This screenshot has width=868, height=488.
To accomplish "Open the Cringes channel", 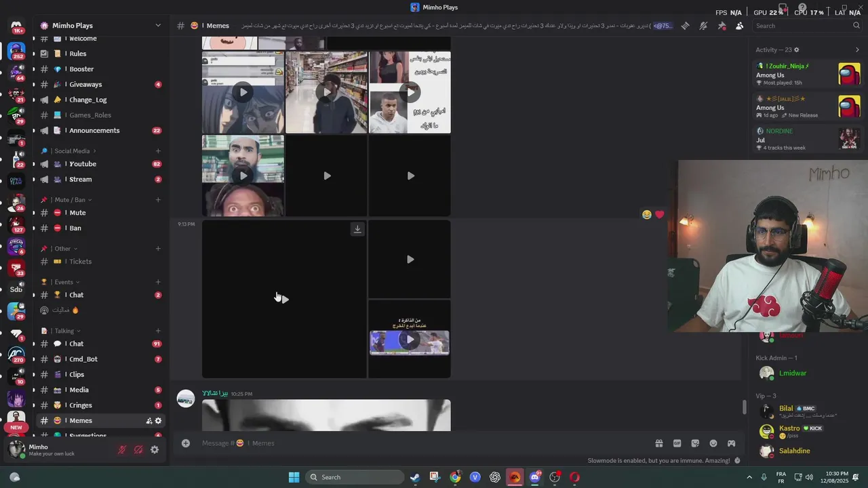I will [100, 405].
